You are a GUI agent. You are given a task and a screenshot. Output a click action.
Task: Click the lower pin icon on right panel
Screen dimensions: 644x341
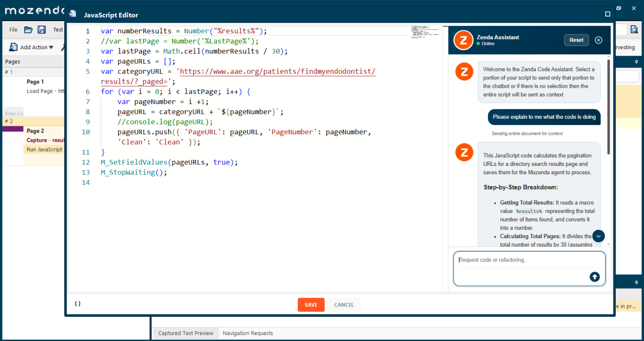[636, 283]
